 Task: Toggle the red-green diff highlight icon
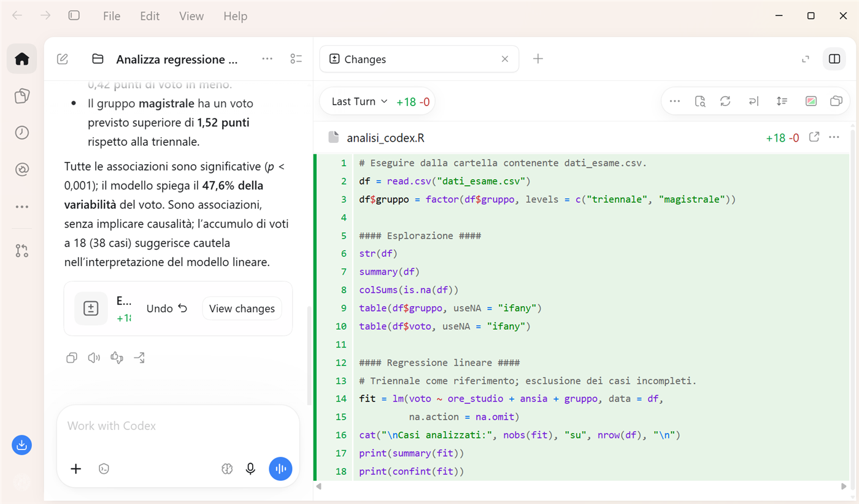tap(811, 101)
